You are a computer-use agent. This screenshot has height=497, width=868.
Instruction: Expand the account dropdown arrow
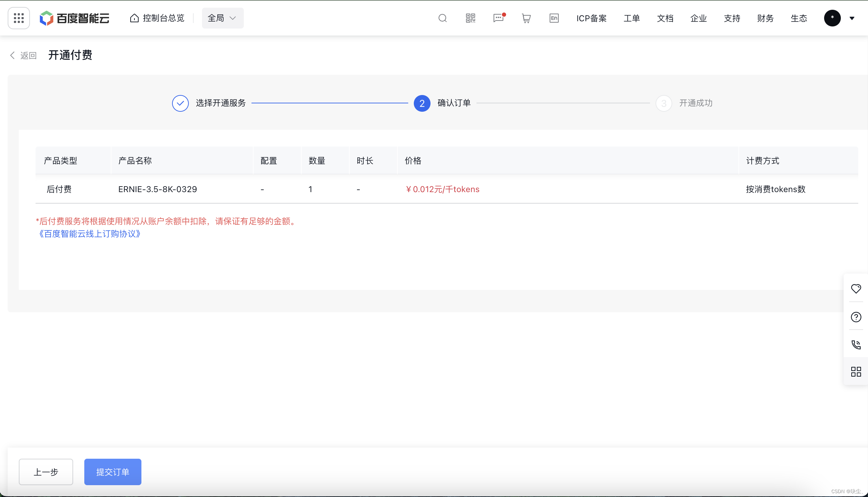[852, 18]
